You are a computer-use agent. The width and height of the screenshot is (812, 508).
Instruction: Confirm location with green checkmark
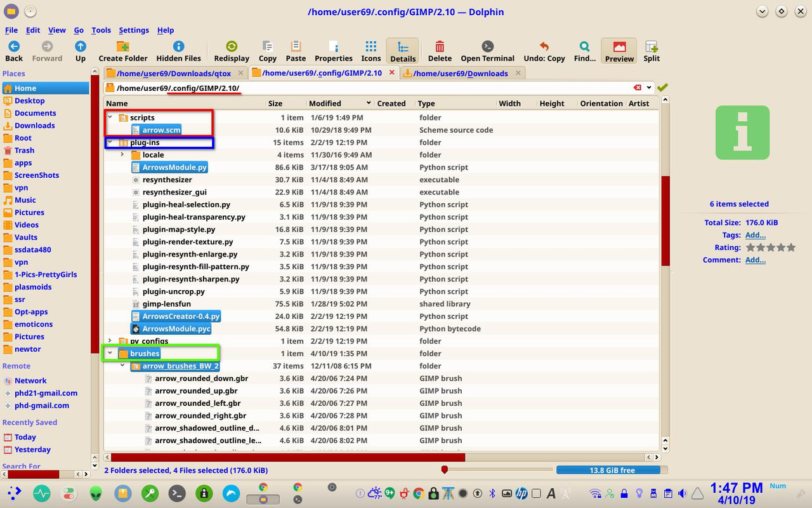pos(663,88)
